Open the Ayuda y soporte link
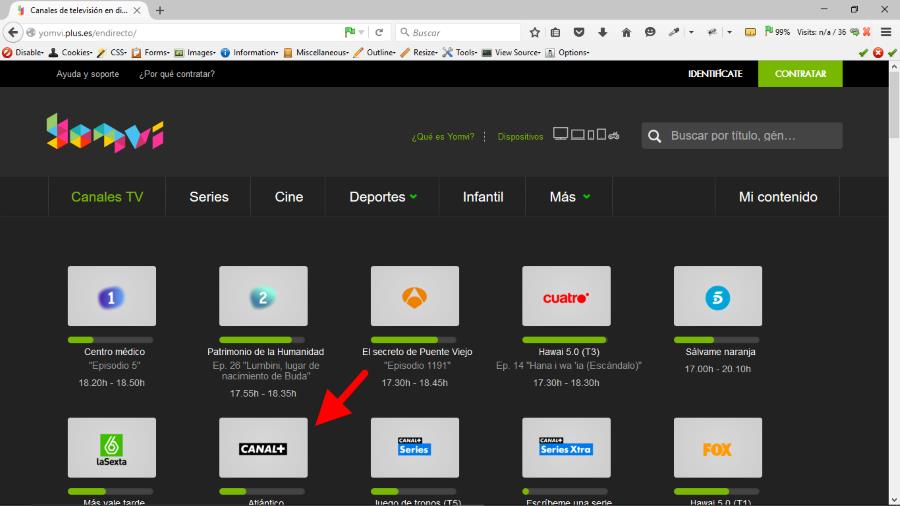The image size is (900, 506). (x=87, y=74)
